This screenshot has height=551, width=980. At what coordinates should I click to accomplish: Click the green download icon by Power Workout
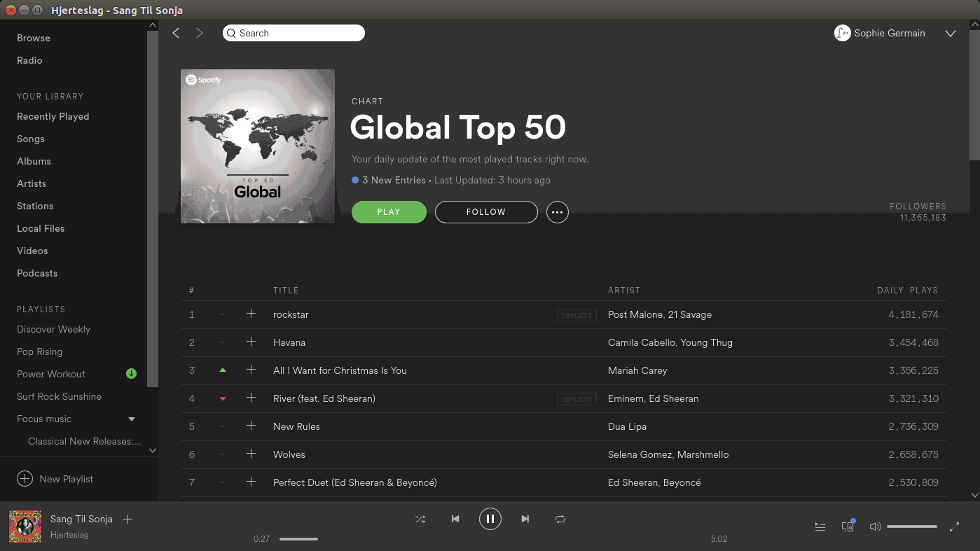point(131,374)
